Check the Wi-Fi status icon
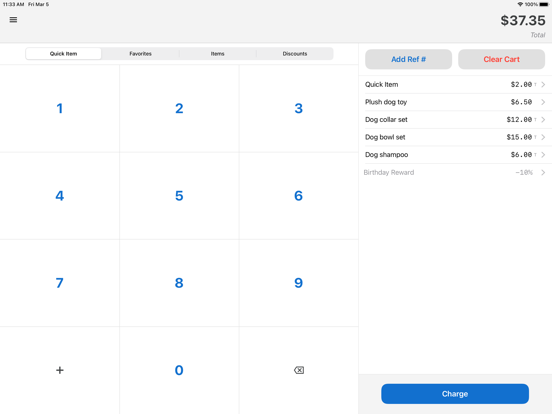Image resolution: width=552 pixels, height=414 pixels. pos(520,4)
